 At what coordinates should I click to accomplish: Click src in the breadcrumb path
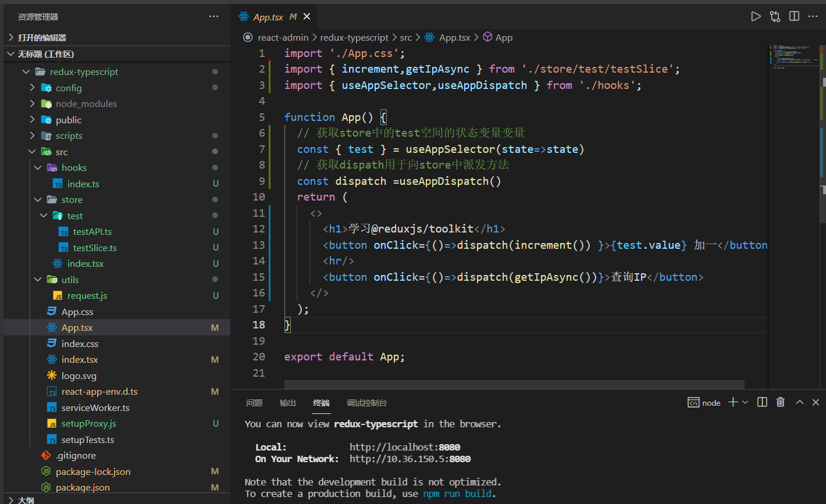click(x=406, y=37)
